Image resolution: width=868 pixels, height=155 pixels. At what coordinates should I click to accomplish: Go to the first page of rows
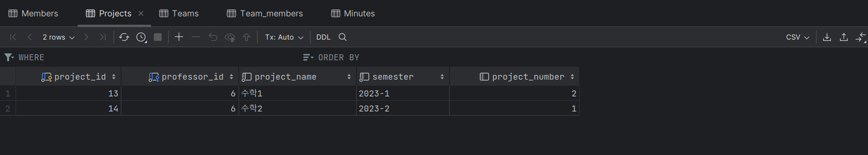point(13,37)
